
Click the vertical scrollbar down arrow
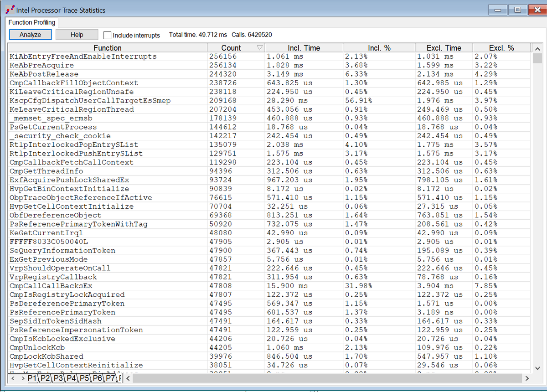click(x=537, y=368)
